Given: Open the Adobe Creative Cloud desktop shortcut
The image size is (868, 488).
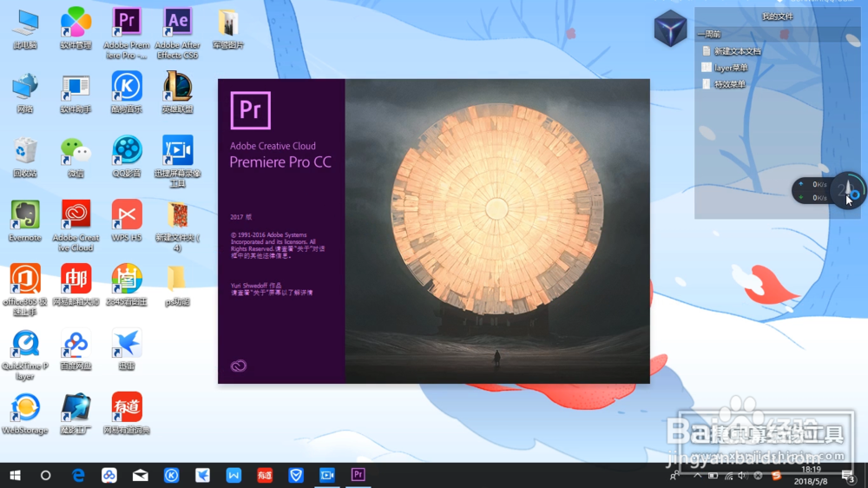Looking at the screenshot, I should pyautogui.click(x=76, y=226).
